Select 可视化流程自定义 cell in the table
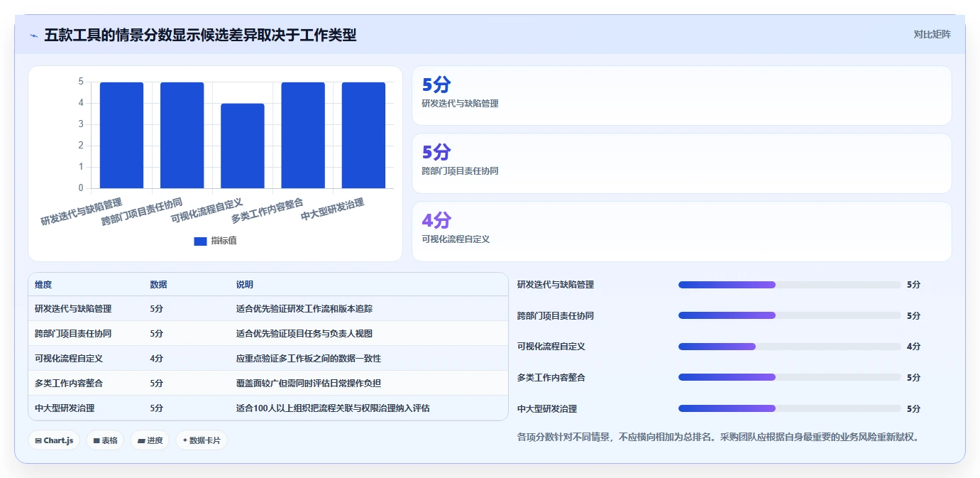 click(x=69, y=359)
